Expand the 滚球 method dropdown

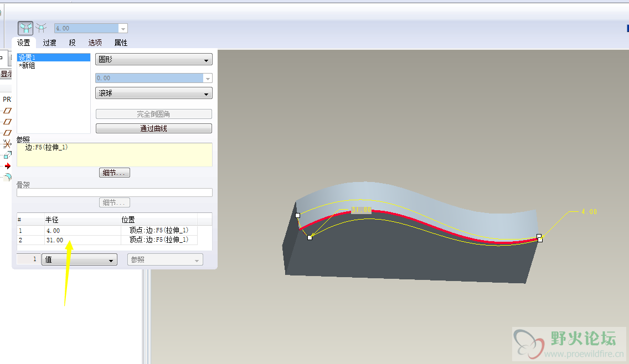153,93
